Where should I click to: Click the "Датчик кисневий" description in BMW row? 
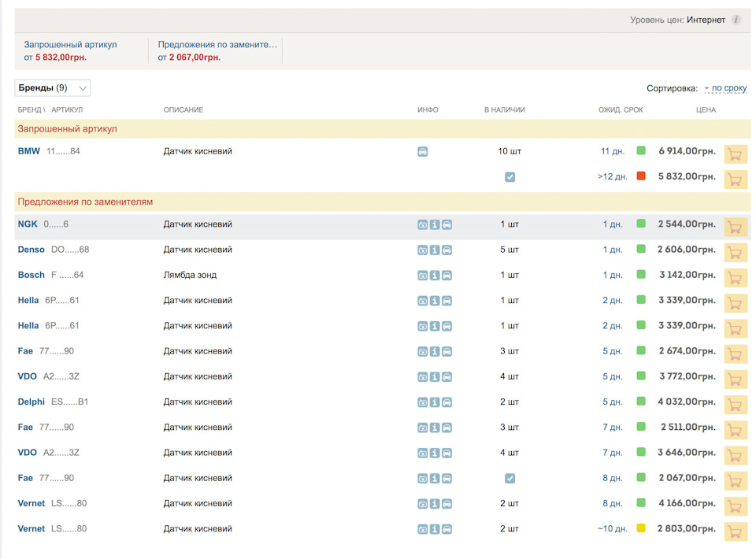(x=198, y=151)
